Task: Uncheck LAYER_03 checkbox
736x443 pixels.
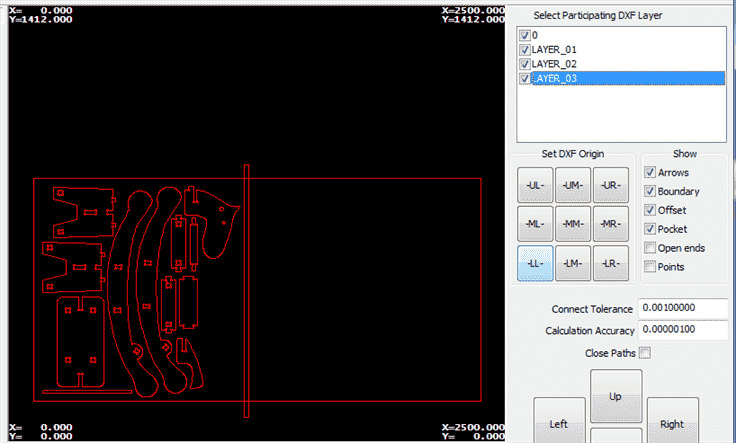Action: pos(525,78)
